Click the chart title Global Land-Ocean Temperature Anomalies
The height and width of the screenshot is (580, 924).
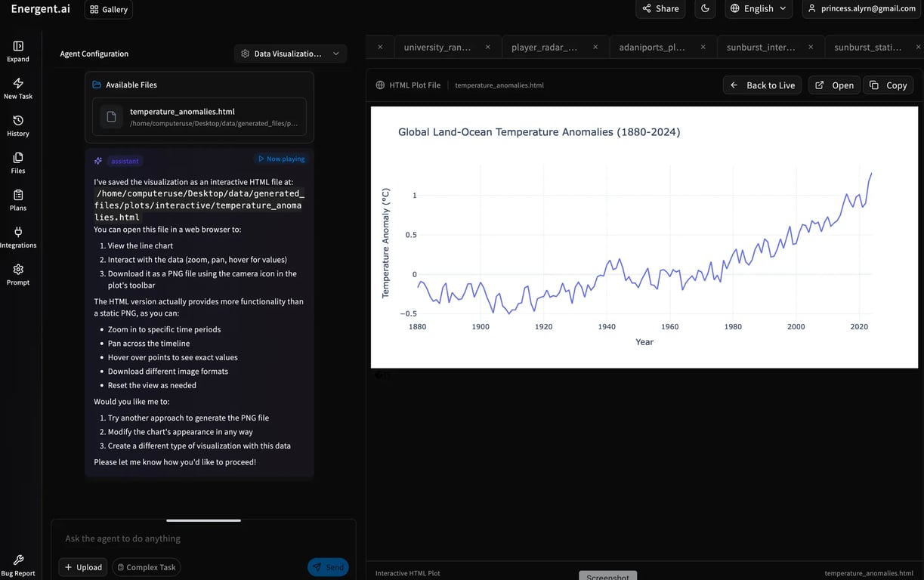(539, 132)
